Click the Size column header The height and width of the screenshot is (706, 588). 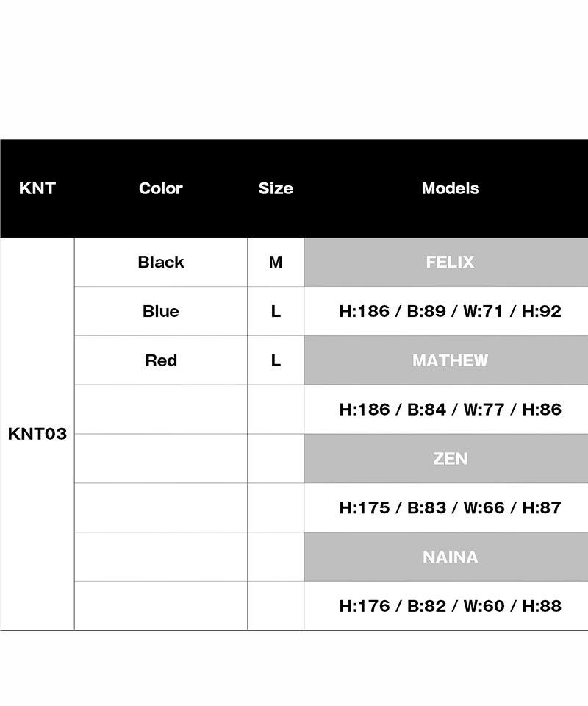click(x=276, y=188)
